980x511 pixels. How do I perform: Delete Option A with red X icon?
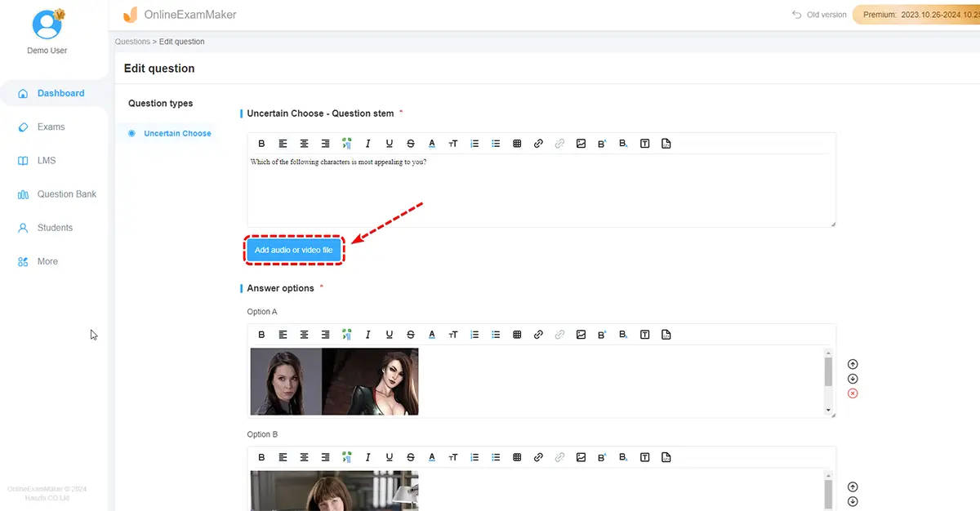[x=853, y=393]
